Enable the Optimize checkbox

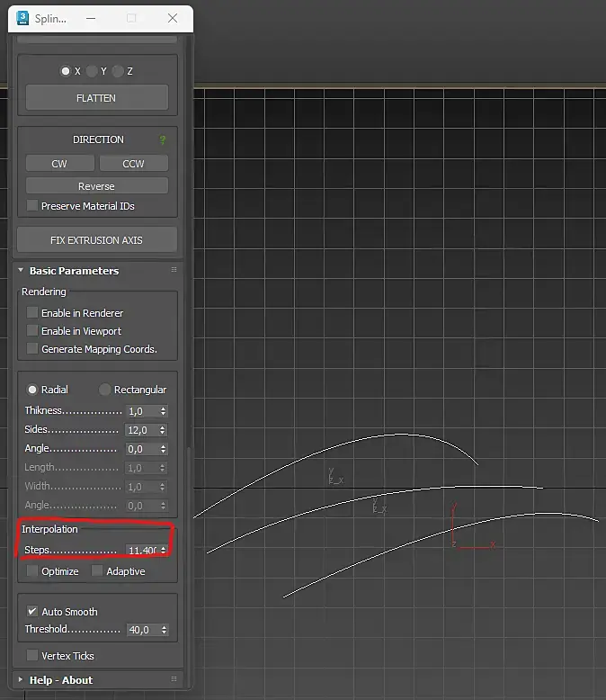click(32, 570)
